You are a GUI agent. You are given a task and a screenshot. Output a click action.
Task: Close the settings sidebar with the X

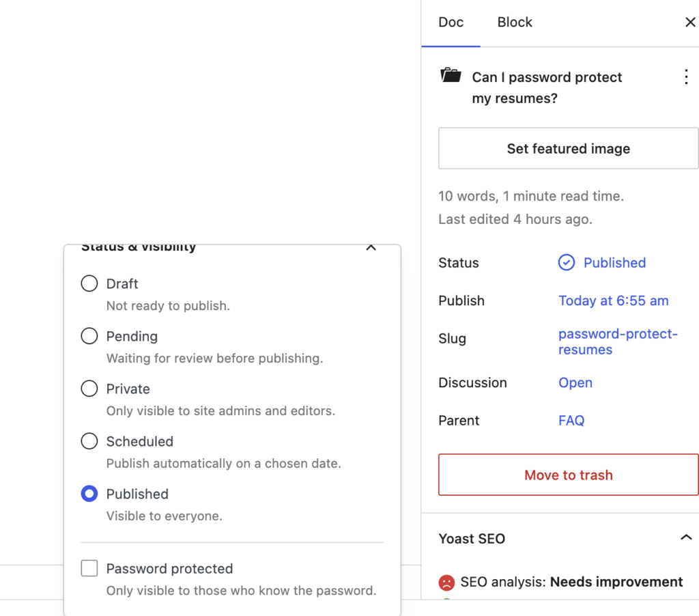(690, 22)
